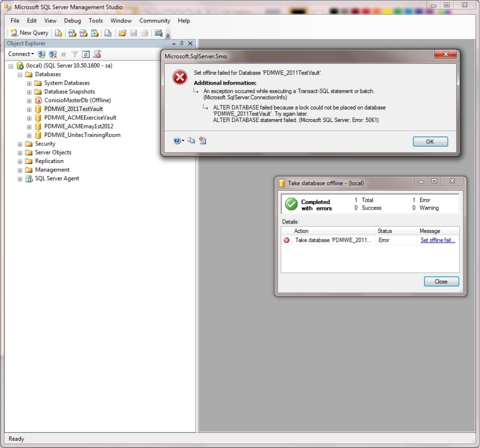Expand the PDMWE_ACMEExerciseVault database node
This screenshot has width=480, height=448.
29,118
